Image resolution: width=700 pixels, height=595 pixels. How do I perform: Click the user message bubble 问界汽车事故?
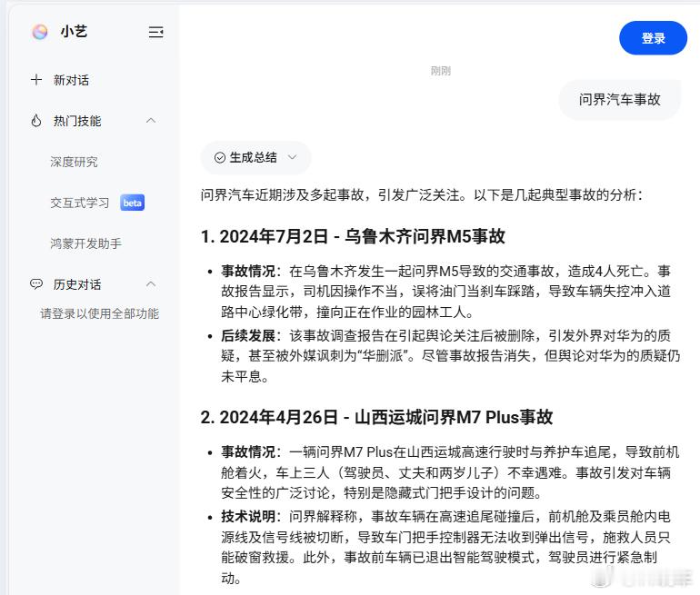(x=620, y=99)
